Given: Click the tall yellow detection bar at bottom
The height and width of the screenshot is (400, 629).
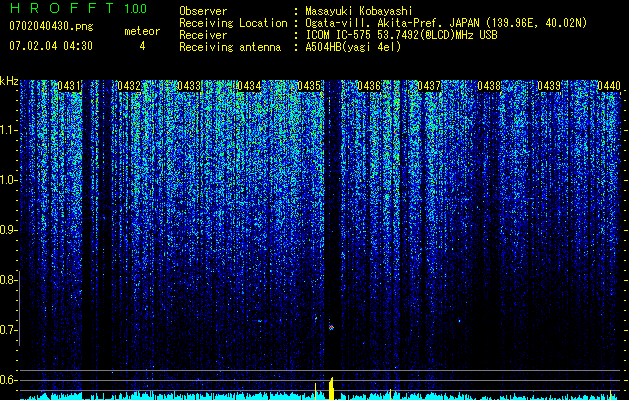Looking at the screenshot, I should (331, 388).
